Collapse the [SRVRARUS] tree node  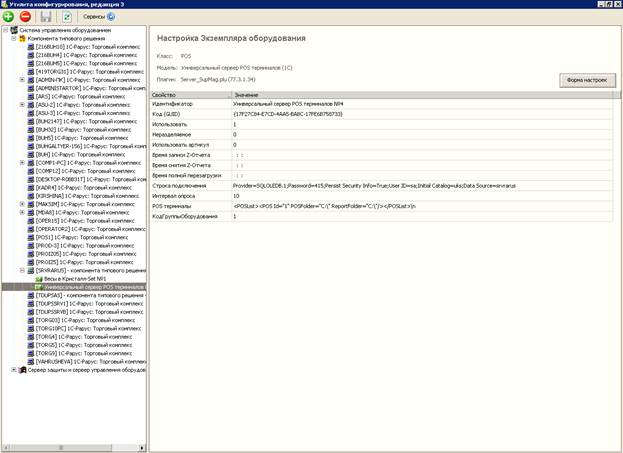(x=22, y=270)
